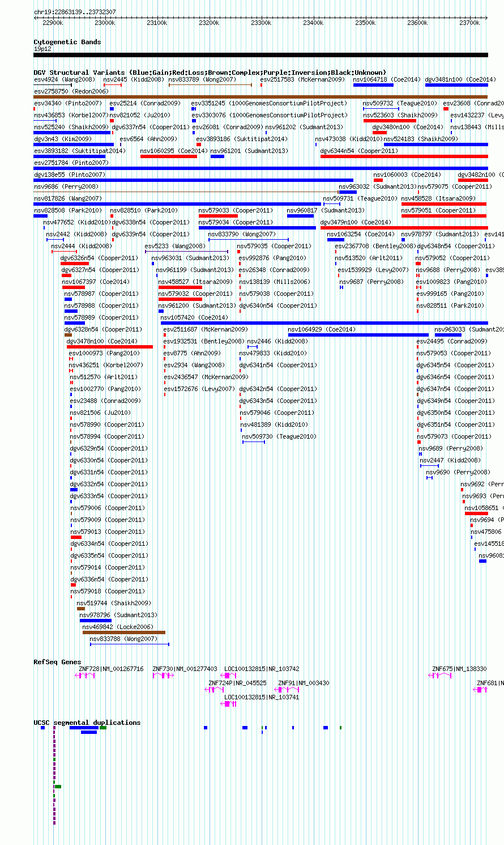Click variant nsv961201 (Sudmant2013) label
This screenshot has height=845, width=504.
[x=249, y=151]
